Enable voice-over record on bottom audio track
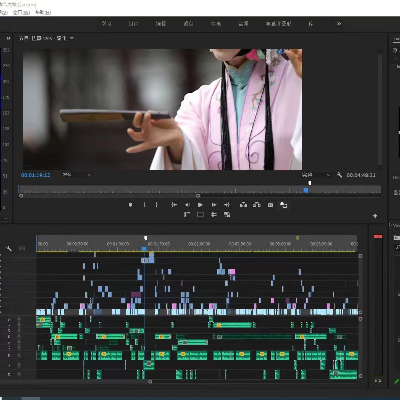 point(19,374)
